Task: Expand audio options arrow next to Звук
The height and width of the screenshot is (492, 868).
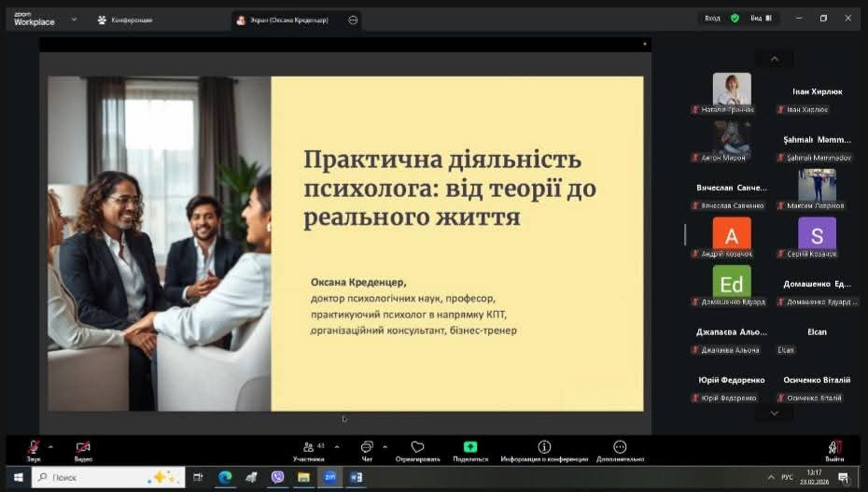Action: (50, 446)
